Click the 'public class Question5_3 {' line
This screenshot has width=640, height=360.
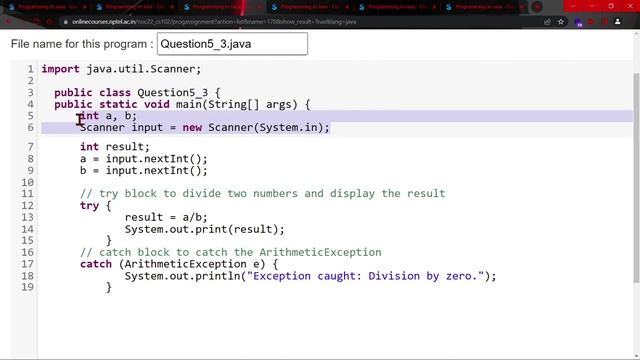pyautogui.click(x=138, y=93)
